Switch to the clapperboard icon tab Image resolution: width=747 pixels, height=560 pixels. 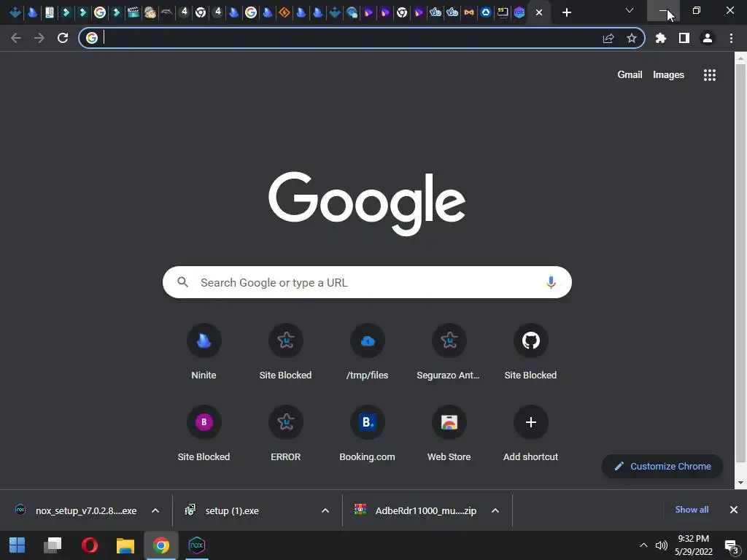133,12
